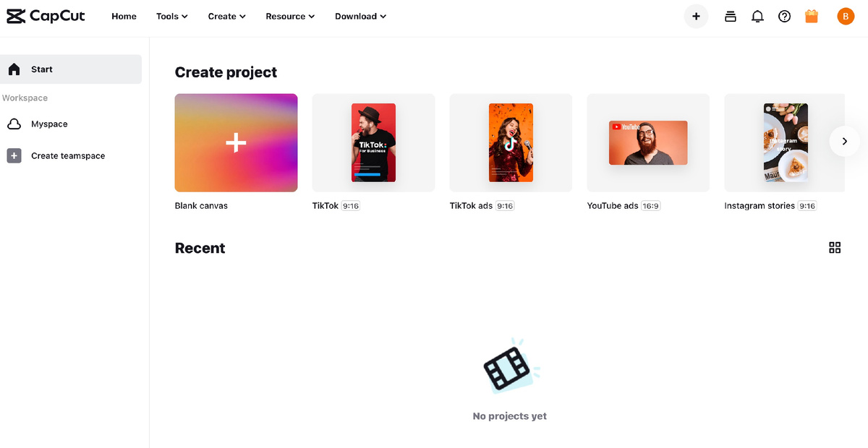The height and width of the screenshot is (448, 868).
Task: Show next templates with right arrow
Action: (x=844, y=142)
